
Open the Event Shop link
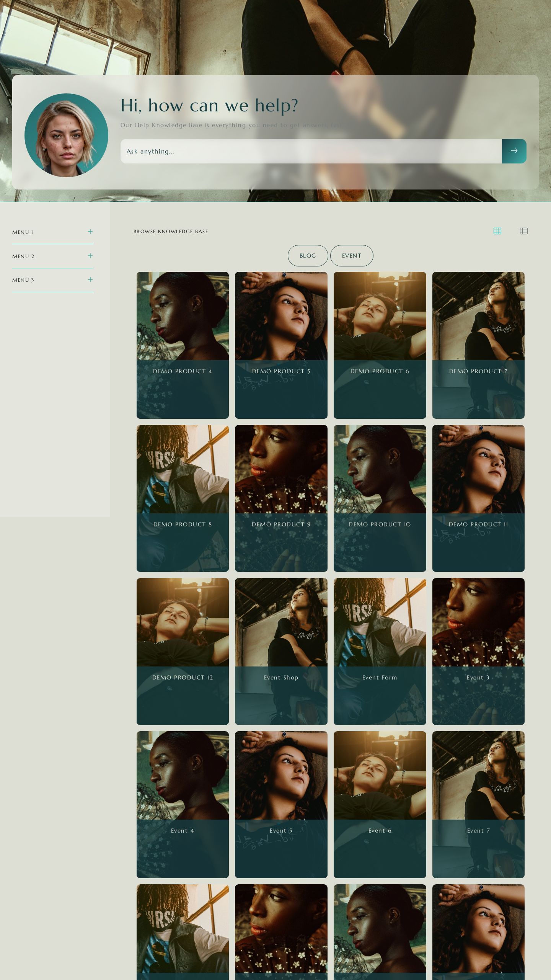coord(281,677)
